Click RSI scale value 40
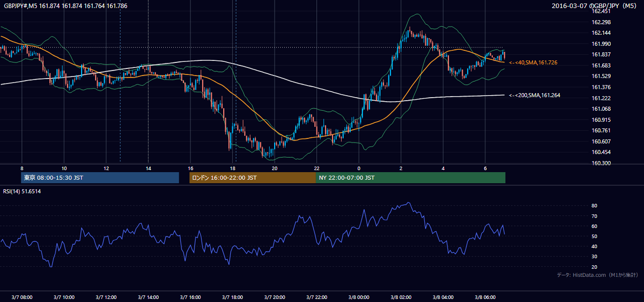This screenshot has height=302, width=644. [595, 246]
